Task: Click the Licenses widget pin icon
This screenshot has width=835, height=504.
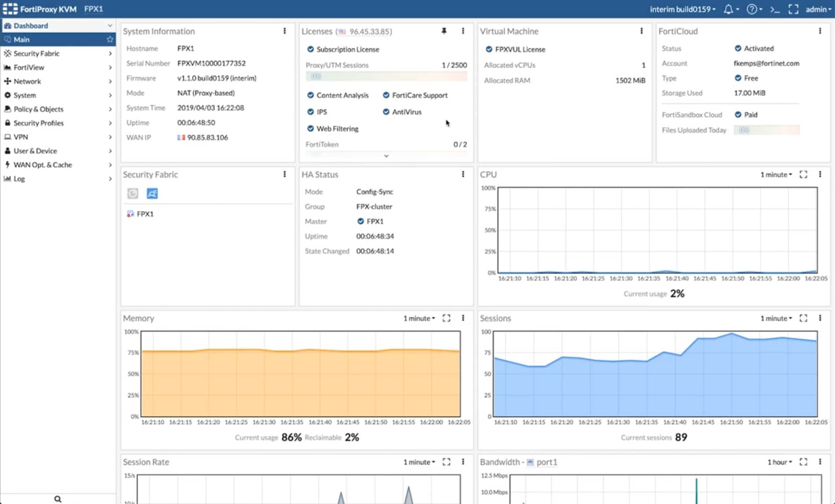Action: coord(444,31)
